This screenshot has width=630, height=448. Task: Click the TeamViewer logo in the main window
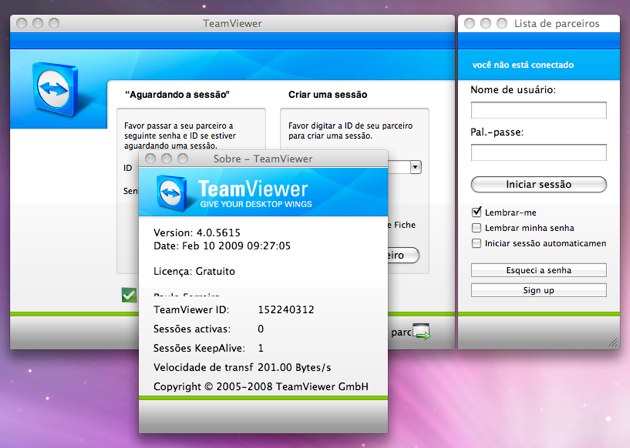(x=55, y=89)
